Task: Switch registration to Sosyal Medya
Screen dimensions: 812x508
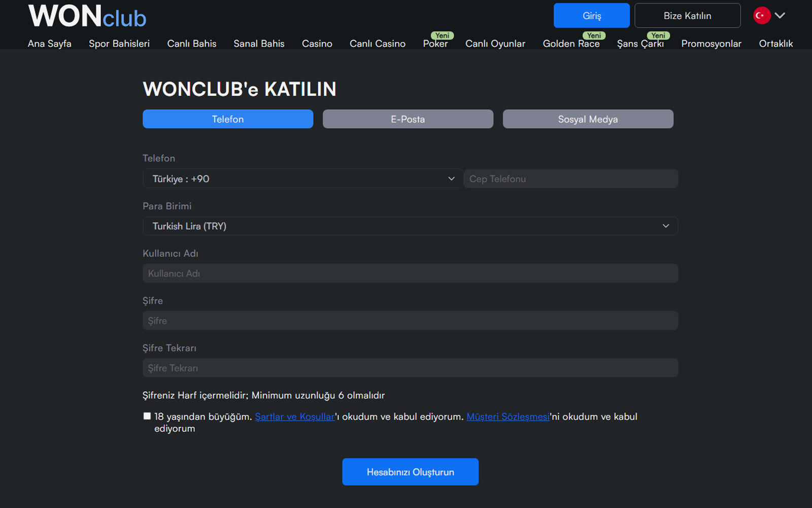Action: coord(588,119)
